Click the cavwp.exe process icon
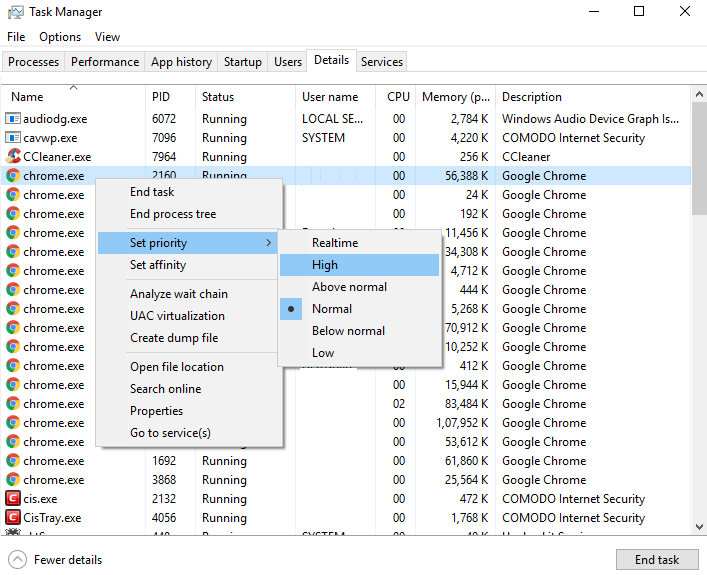707x575 pixels. [x=13, y=138]
